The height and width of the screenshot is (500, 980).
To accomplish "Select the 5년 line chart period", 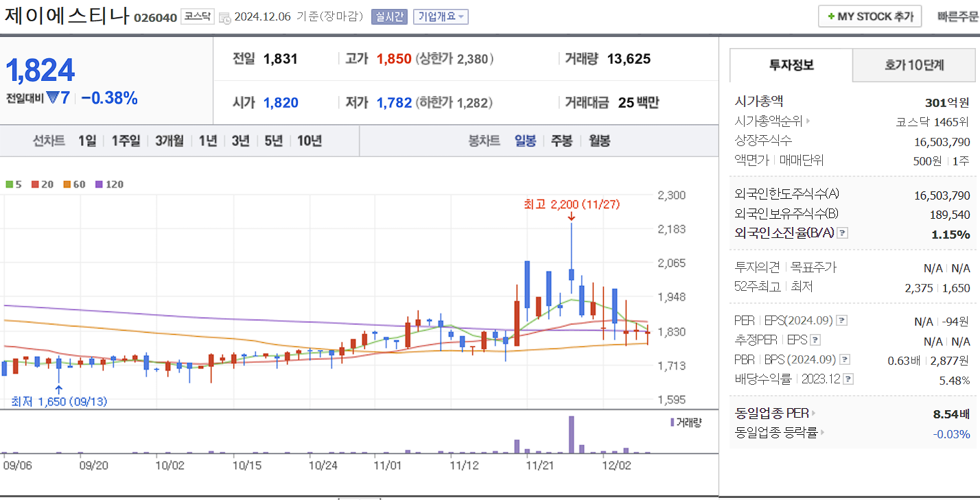I will (x=273, y=141).
